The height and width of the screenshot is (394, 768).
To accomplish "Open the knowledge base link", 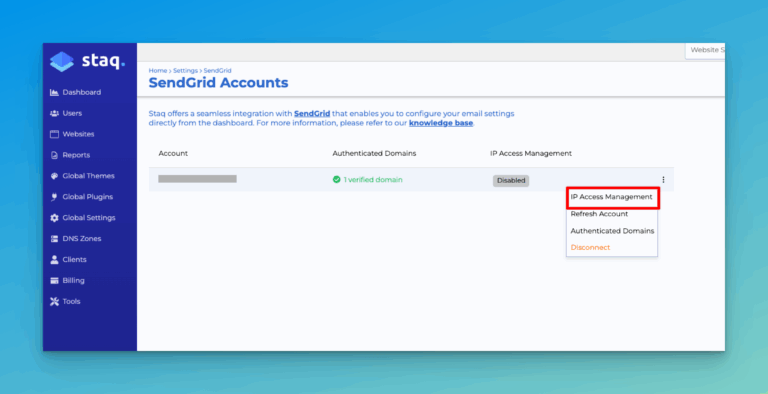I will click(x=441, y=123).
